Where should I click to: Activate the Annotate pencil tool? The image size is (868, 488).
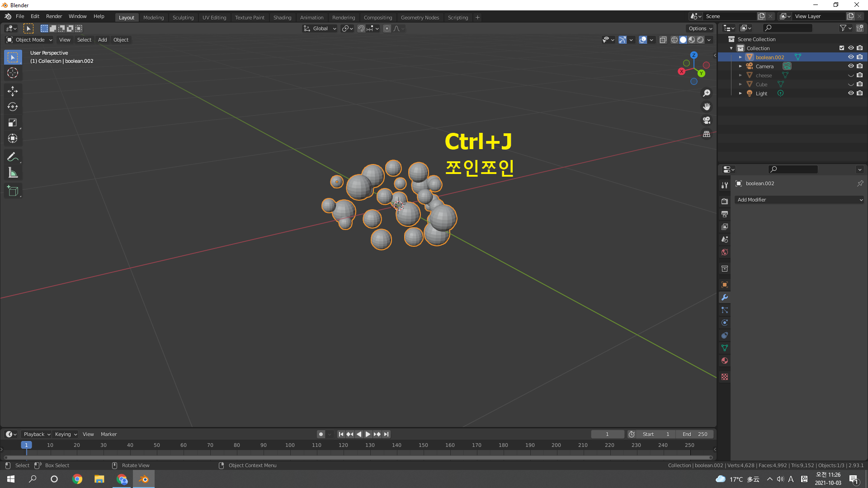coord(13,157)
